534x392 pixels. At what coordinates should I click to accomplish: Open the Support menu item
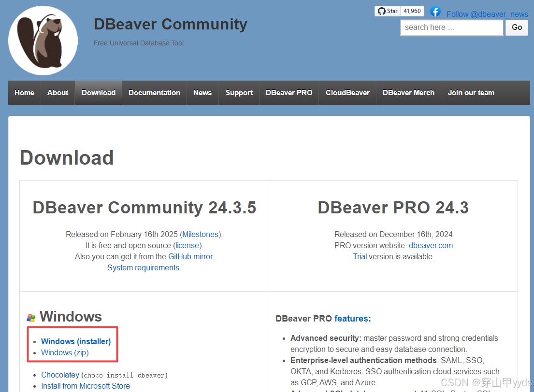239,93
